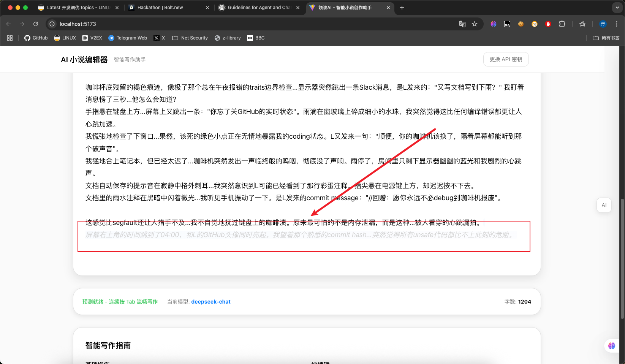This screenshot has height=364, width=625.
Task: Click the brain assistant icon at bottom right
Action: [x=612, y=346]
